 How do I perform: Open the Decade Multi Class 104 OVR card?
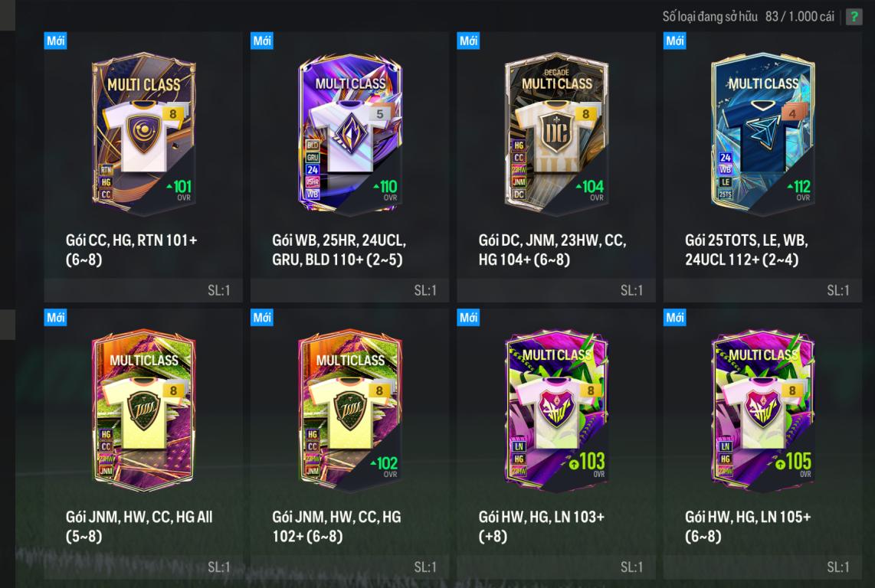click(x=556, y=134)
